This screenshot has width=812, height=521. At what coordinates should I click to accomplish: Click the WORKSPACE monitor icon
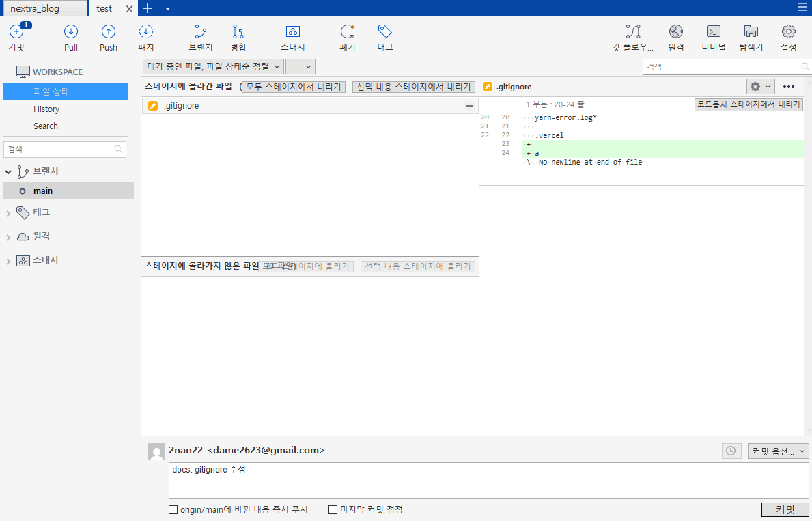pos(23,72)
